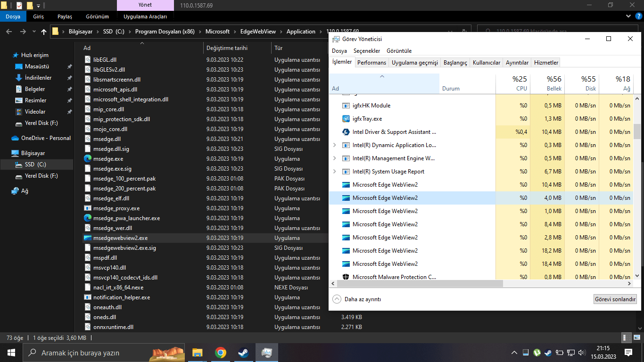The image size is (644, 362).
Task: Switch to the Performans tab
Action: [x=372, y=63]
